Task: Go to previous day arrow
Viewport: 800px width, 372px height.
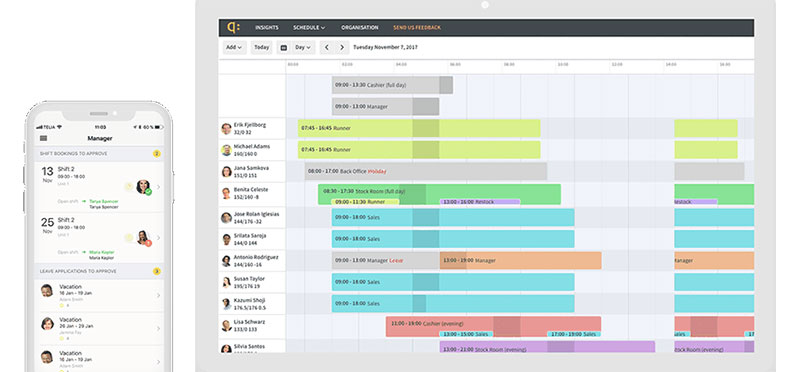Action: coord(327,47)
